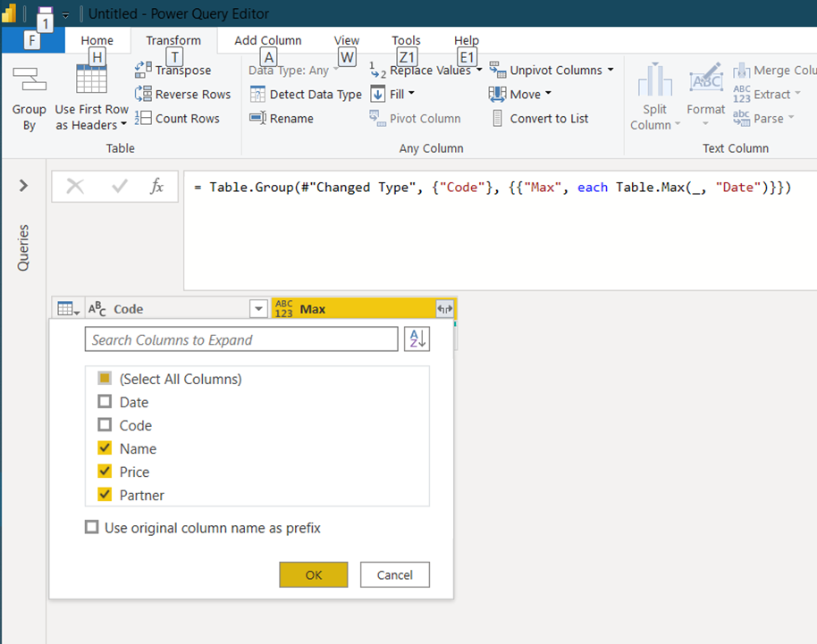Click the Reverse Rows icon

click(143, 94)
